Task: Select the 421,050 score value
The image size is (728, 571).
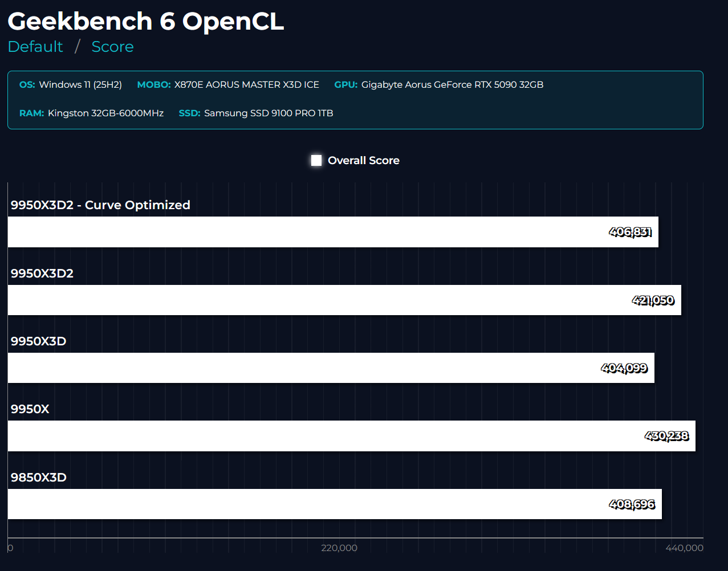Action: click(x=653, y=300)
